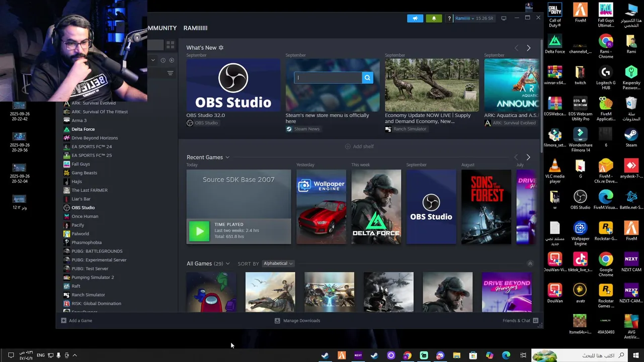Select Google Chrome desktop shortcut
The image size is (644, 362).
click(x=606, y=264)
